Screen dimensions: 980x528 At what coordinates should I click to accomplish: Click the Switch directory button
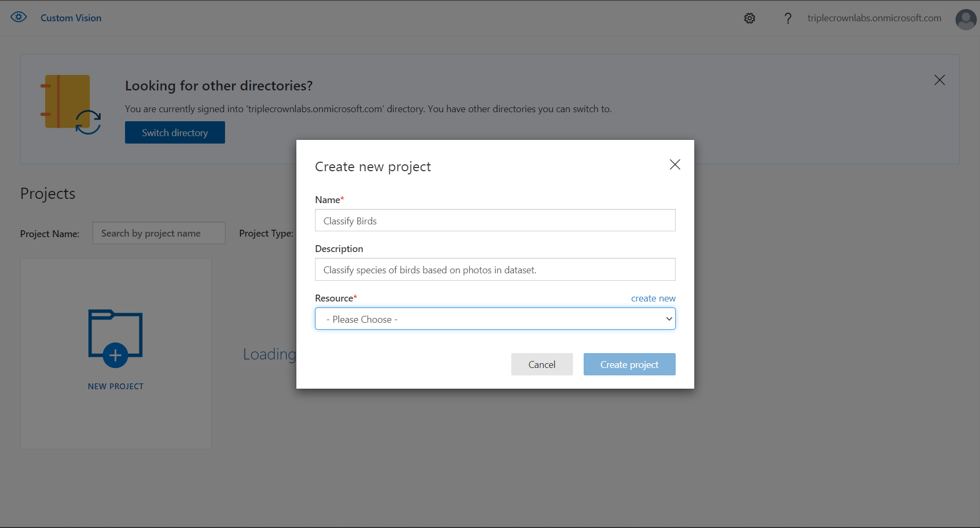[175, 132]
